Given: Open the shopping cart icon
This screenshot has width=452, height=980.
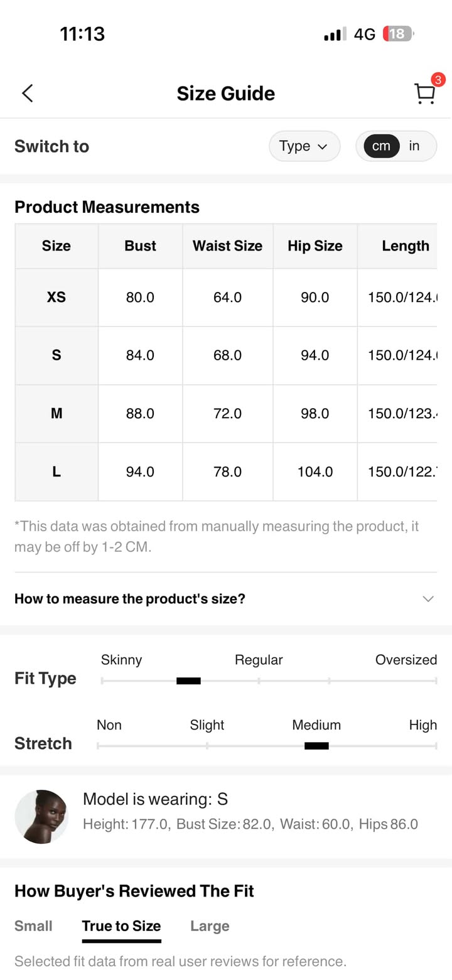Looking at the screenshot, I should (x=424, y=94).
